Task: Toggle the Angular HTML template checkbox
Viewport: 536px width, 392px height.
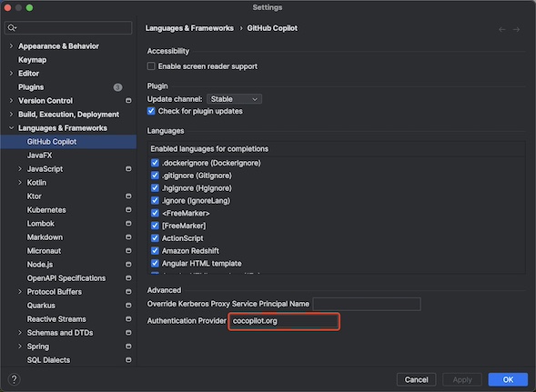Action: coord(155,264)
